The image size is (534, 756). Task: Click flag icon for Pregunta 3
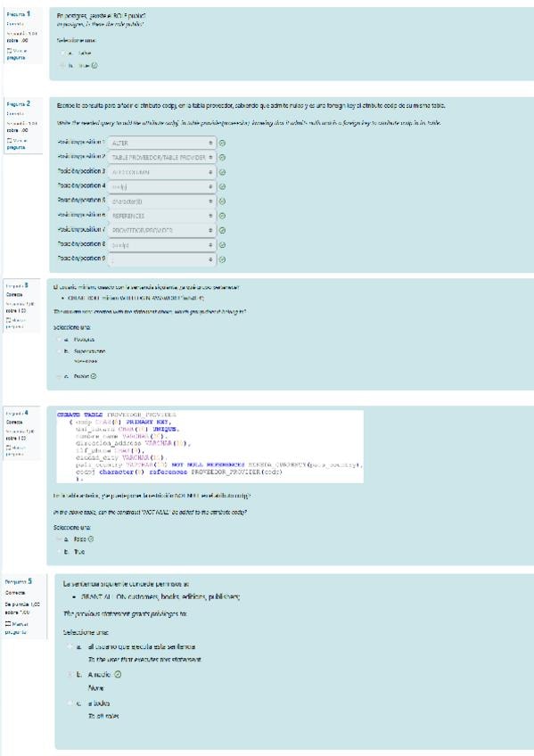pos(8,320)
